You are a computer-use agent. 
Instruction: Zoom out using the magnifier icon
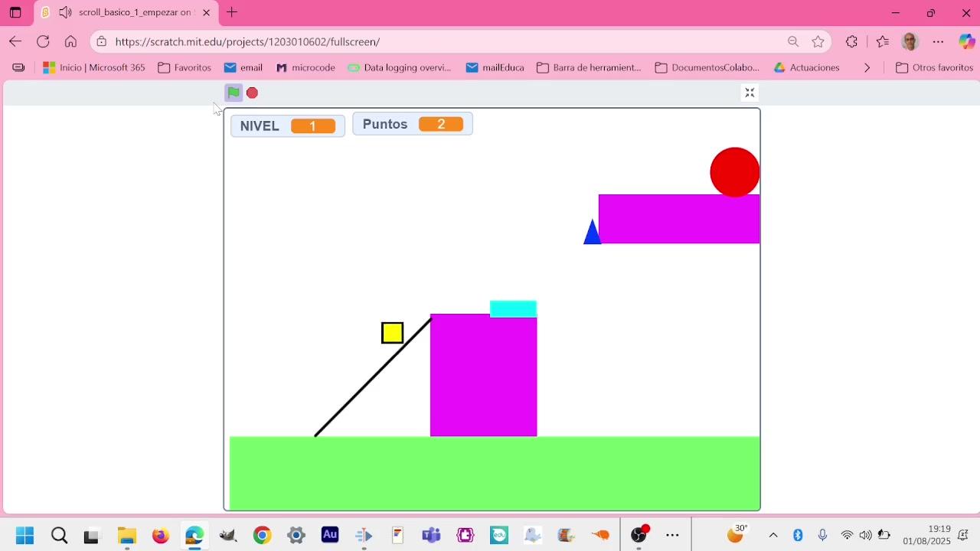pyautogui.click(x=793, y=41)
